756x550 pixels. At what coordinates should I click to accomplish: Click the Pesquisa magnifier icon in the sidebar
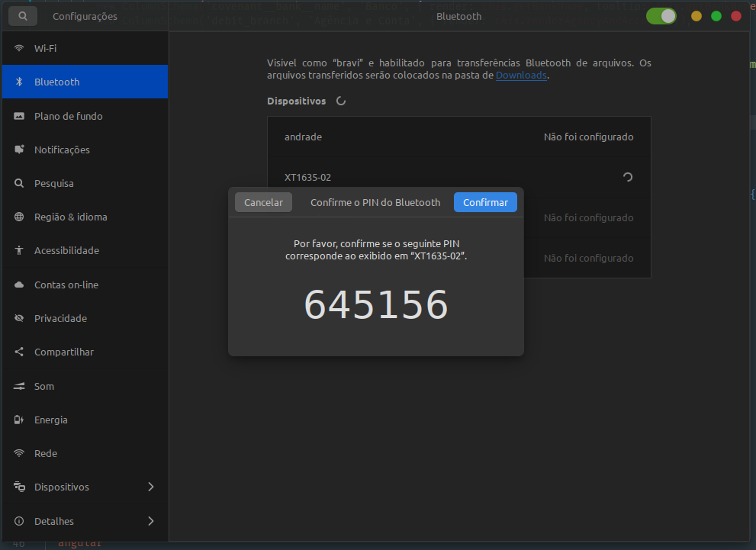click(19, 183)
